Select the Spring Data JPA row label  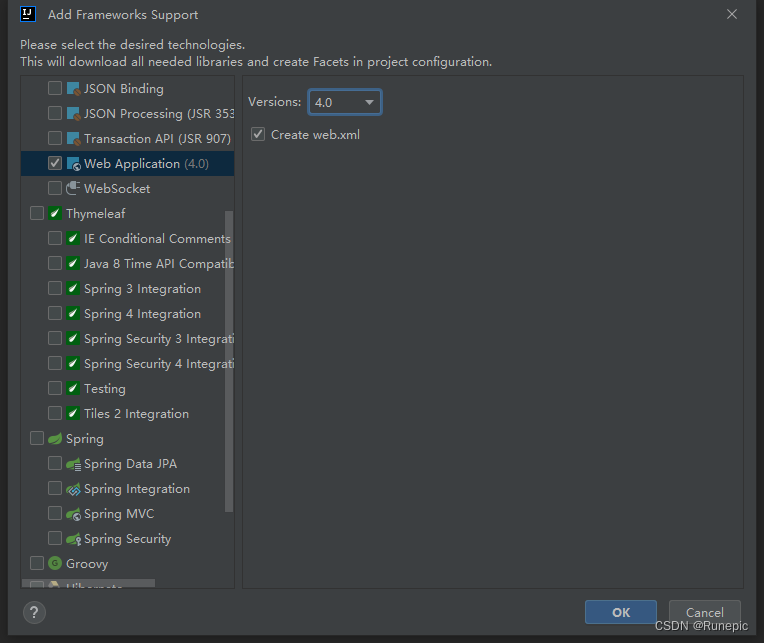pyautogui.click(x=130, y=464)
